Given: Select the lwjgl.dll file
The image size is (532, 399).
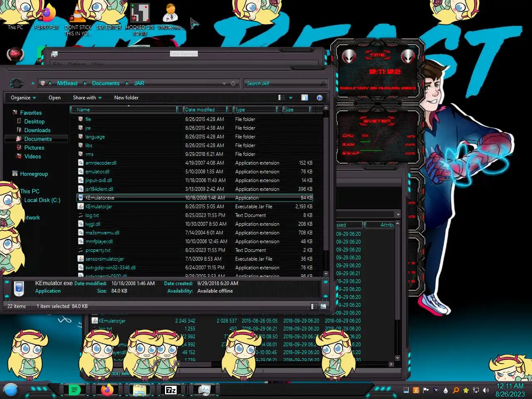Looking at the screenshot, I should [x=93, y=224].
